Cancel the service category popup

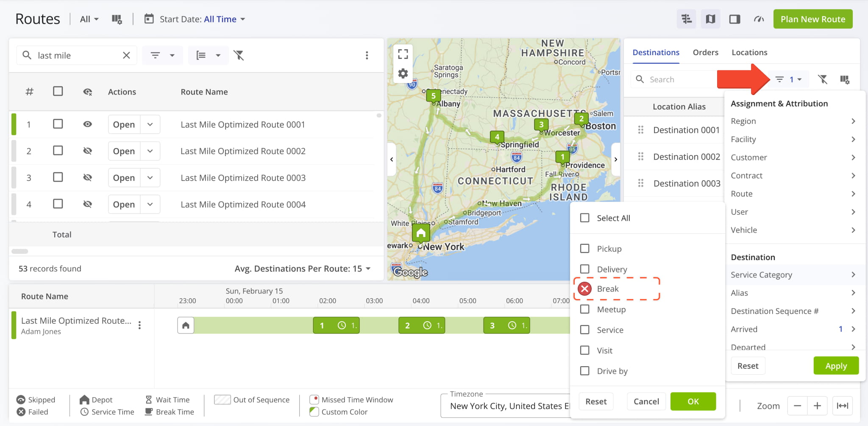tap(646, 401)
